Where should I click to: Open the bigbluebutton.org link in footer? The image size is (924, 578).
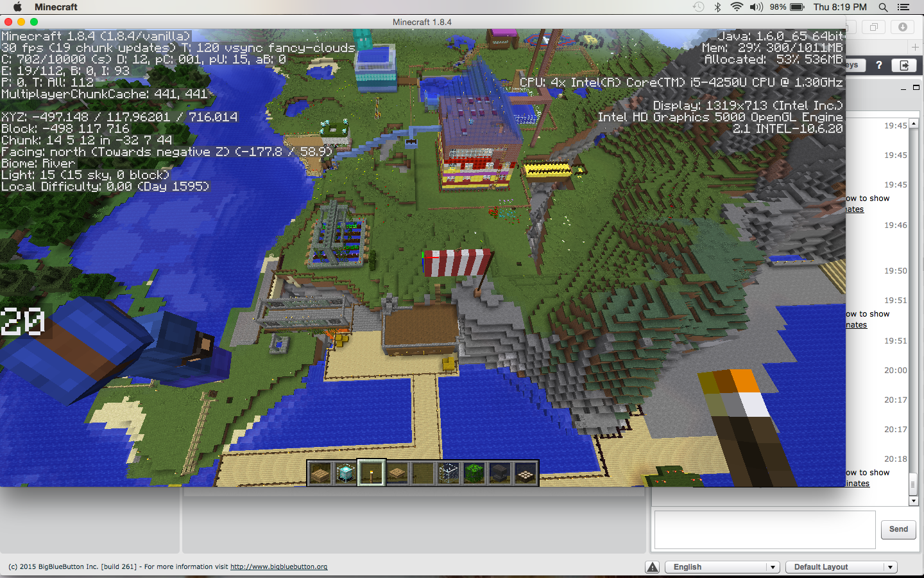click(279, 566)
